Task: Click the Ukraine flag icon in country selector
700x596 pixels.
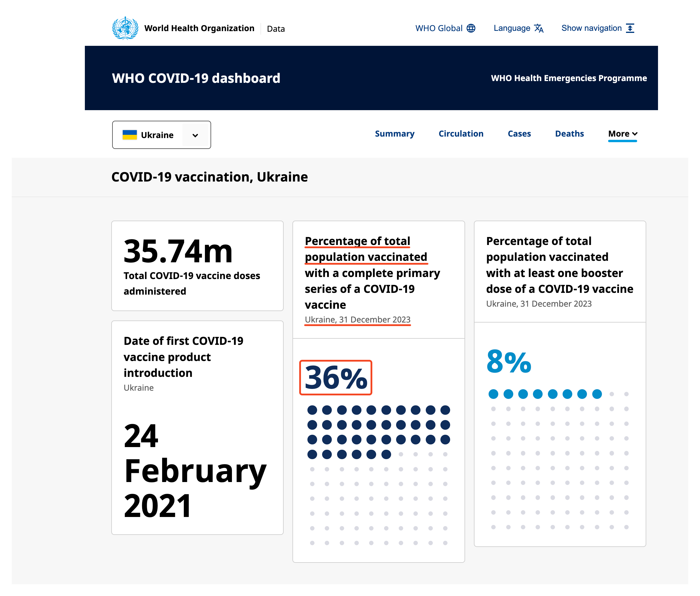Action: coord(130,135)
